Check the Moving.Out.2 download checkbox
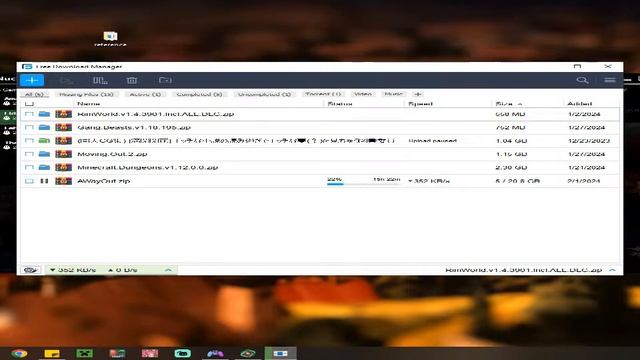The height and width of the screenshot is (360, 640). tap(29, 154)
